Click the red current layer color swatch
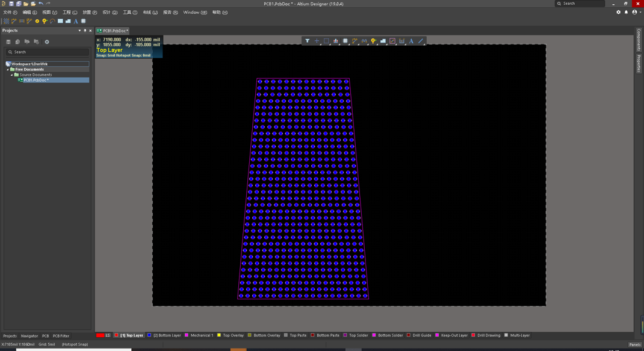The height and width of the screenshot is (351, 644). coord(100,335)
